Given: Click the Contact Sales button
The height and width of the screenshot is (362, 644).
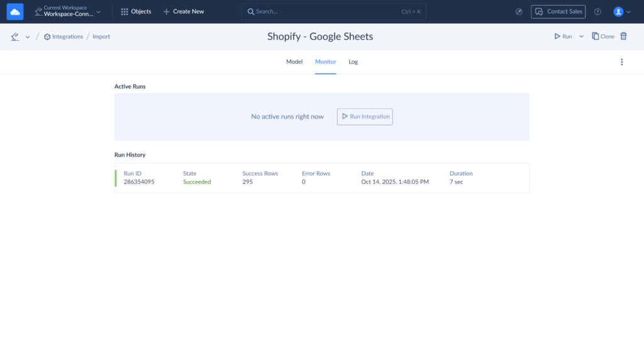Looking at the screenshot, I should pyautogui.click(x=558, y=11).
